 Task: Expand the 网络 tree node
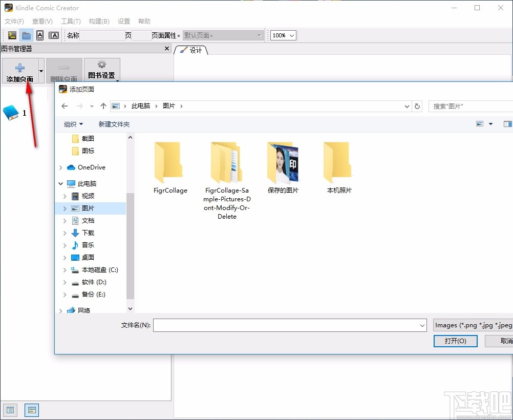point(60,310)
